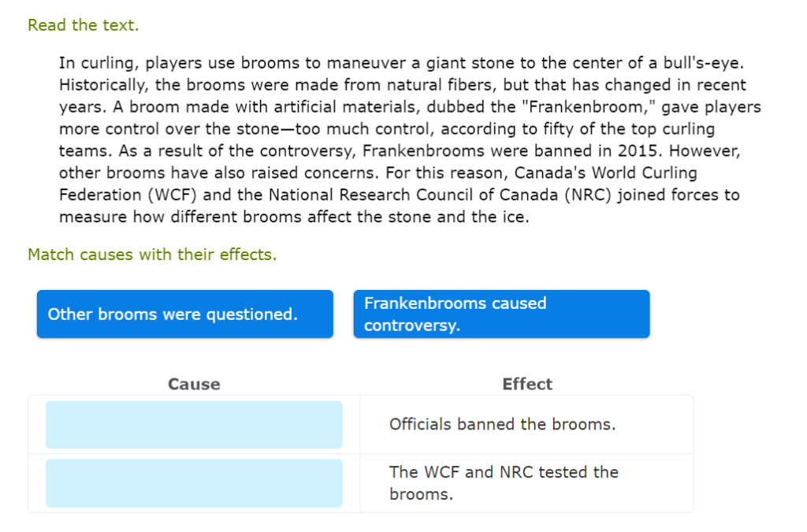The image size is (807, 532).
Task: Click the "Effect" column header
Action: 527,385
